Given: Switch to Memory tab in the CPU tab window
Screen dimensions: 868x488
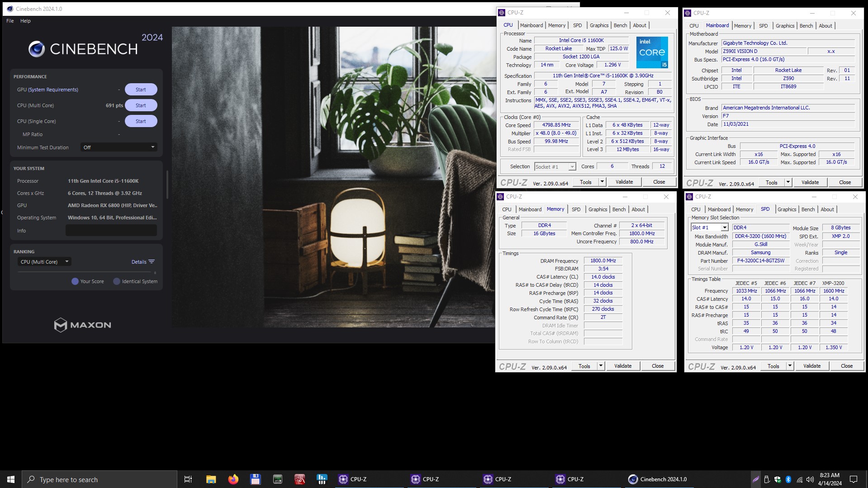Looking at the screenshot, I should pos(556,25).
